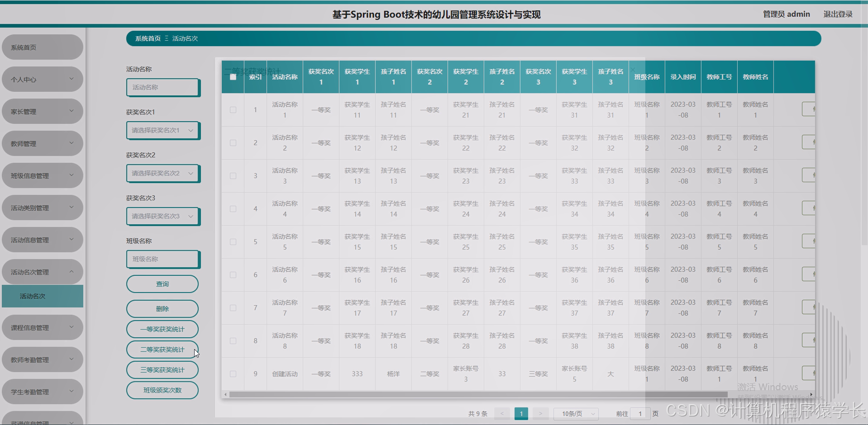
Task: Open 一等奖获奖统计 statistics
Action: (162, 329)
